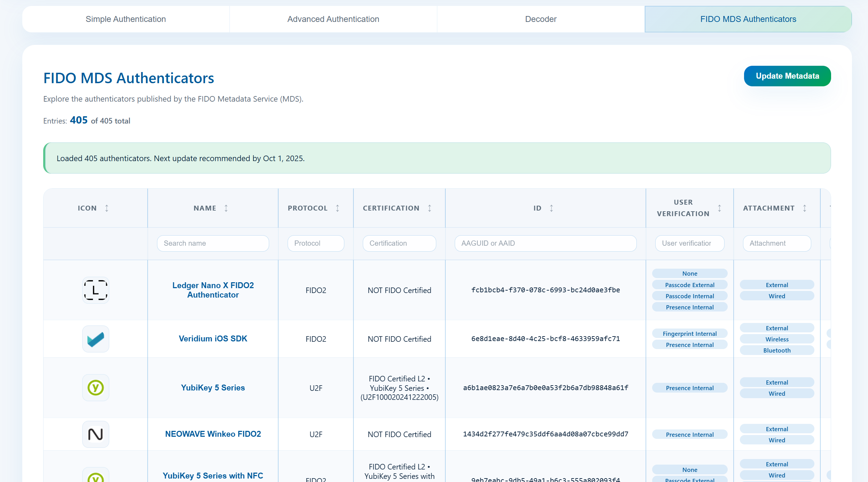This screenshot has width=868, height=482.
Task: Sort by Certification column arrow icon
Action: click(x=430, y=208)
